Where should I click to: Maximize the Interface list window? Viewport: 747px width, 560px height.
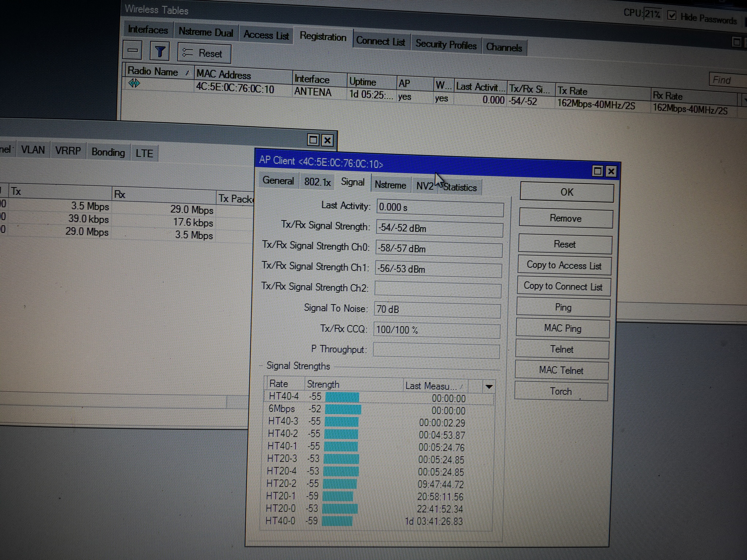pyautogui.click(x=313, y=140)
